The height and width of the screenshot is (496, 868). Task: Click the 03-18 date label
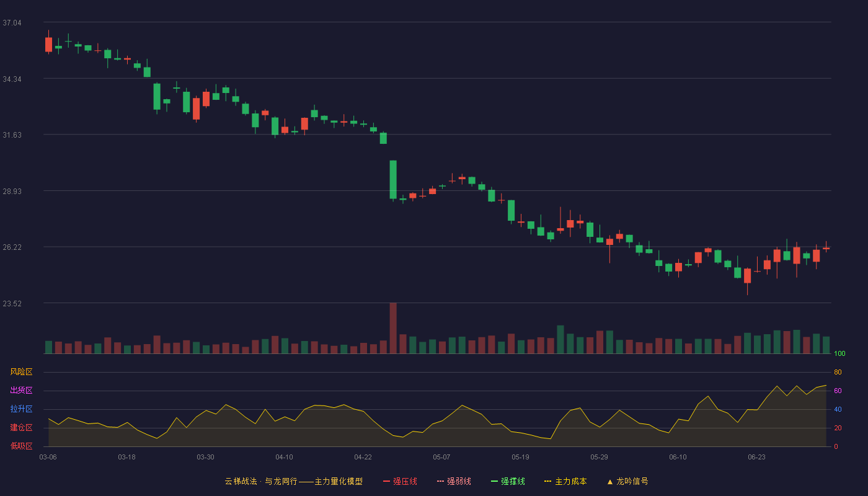(126, 457)
